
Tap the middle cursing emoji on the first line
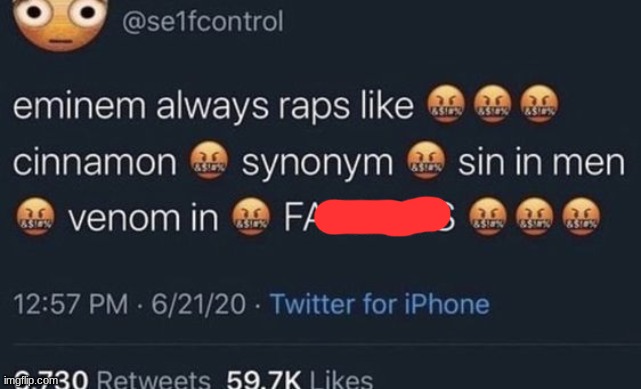[493, 104]
